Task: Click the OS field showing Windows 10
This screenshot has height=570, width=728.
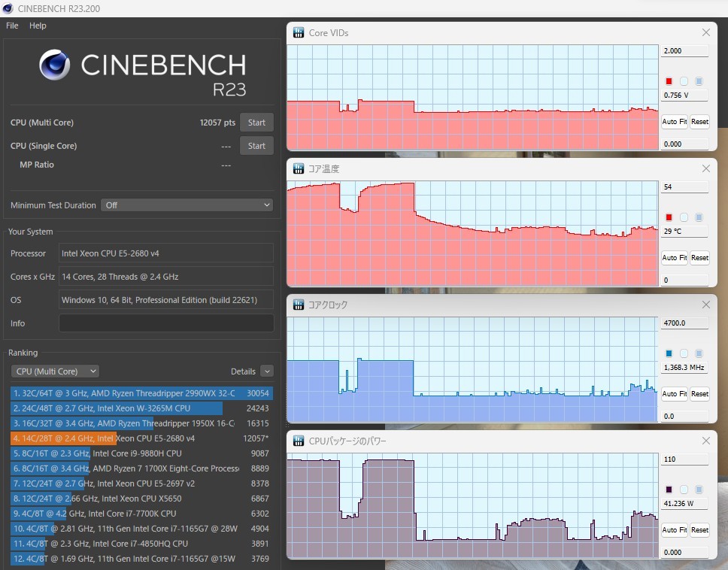Action: (x=166, y=300)
